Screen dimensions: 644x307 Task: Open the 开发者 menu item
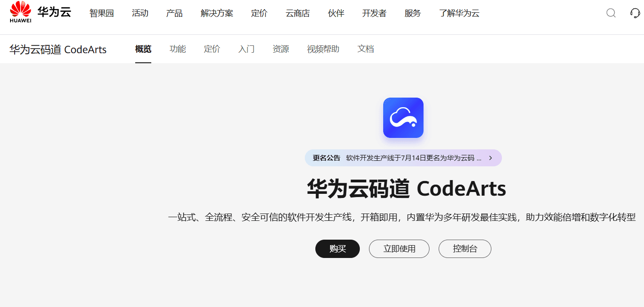point(374,13)
